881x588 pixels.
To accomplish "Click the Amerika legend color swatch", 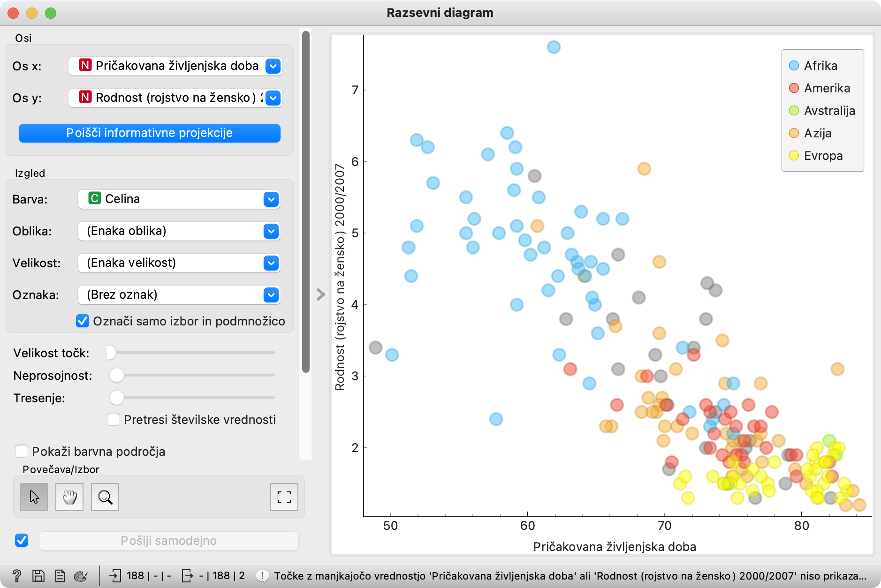I will (794, 88).
